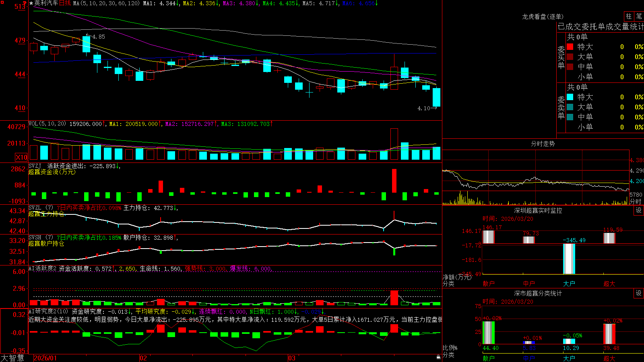Click the 4.10 low price annotation
The width and height of the screenshot is (644, 362).
click(x=423, y=108)
